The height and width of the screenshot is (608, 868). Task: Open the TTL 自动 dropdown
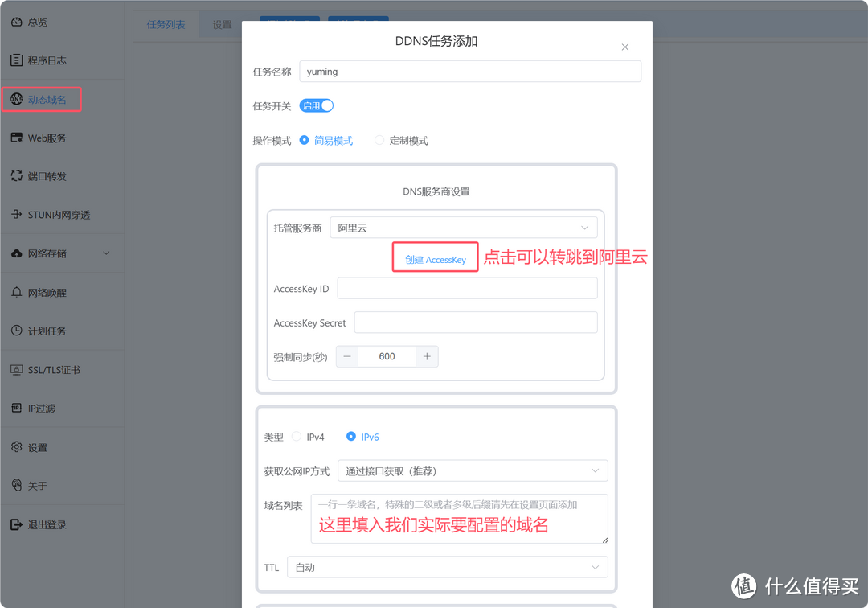448,567
